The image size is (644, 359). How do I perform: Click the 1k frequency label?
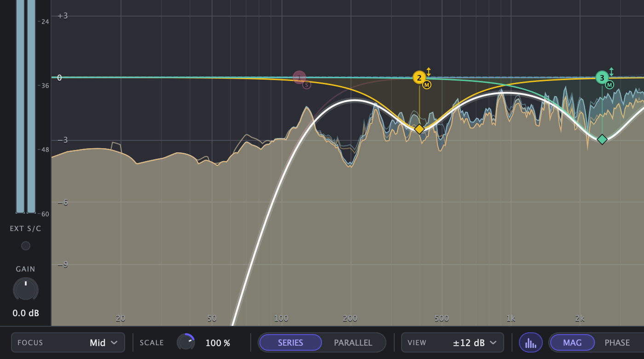click(511, 318)
